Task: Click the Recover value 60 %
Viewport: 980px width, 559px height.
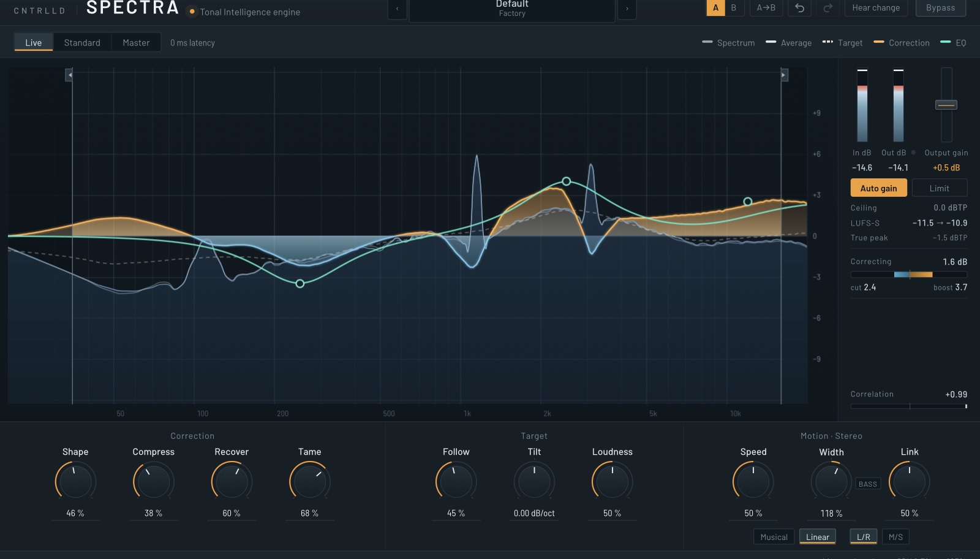Action: (232, 513)
